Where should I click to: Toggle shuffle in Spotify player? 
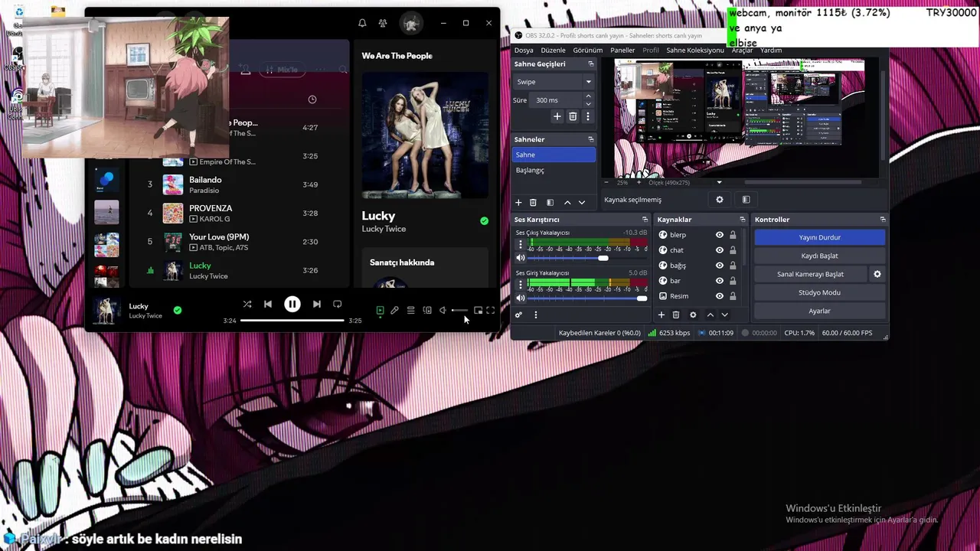click(x=247, y=304)
